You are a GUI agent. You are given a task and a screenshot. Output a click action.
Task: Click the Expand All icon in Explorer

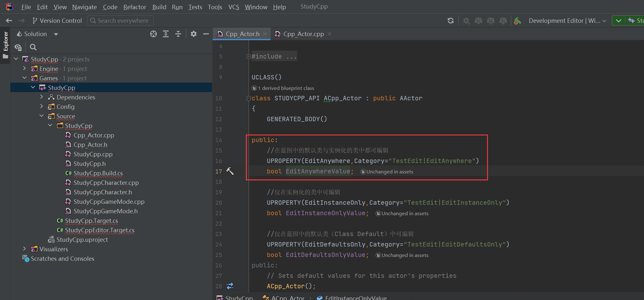[166, 34]
